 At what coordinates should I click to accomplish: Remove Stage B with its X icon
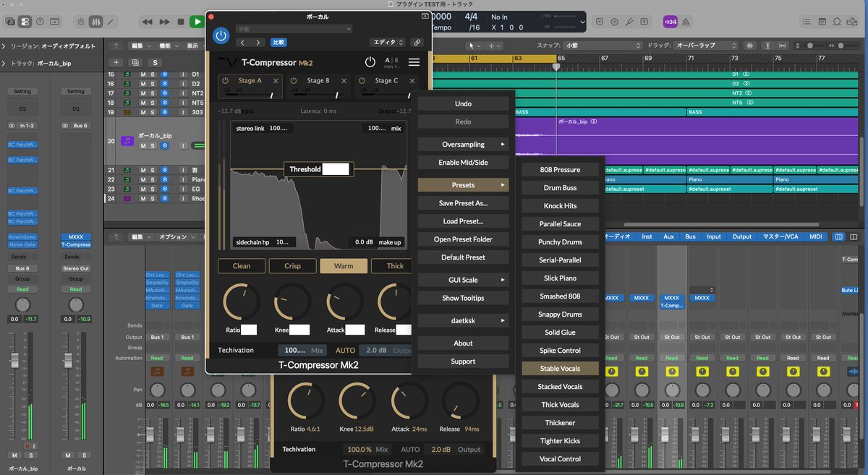344,81
